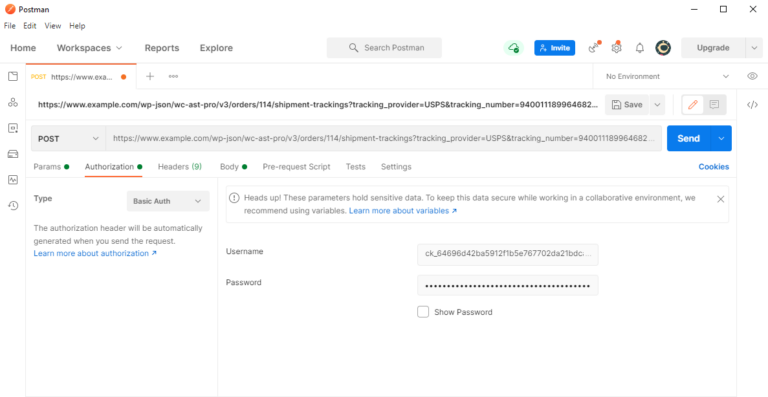Add a new request tab with plus icon
The height and width of the screenshot is (397, 768).
150,76
